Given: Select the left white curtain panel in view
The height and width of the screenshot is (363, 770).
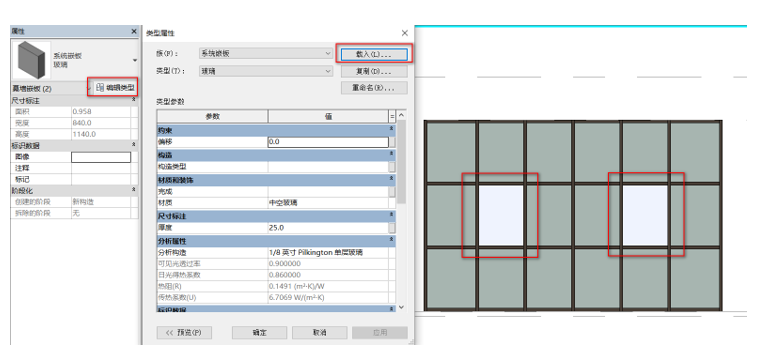Looking at the screenshot, I should tap(500, 216).
